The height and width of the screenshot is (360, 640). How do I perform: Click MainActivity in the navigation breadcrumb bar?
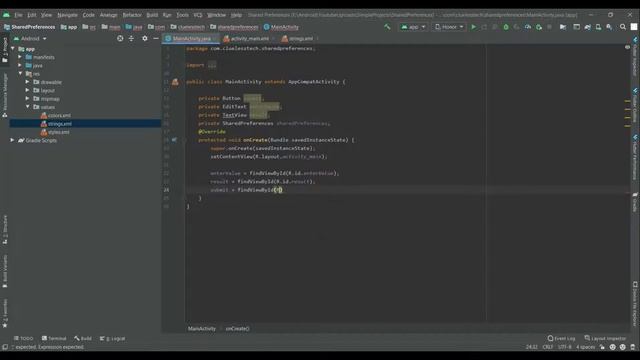pyautogui.click(x=281, y=27)
